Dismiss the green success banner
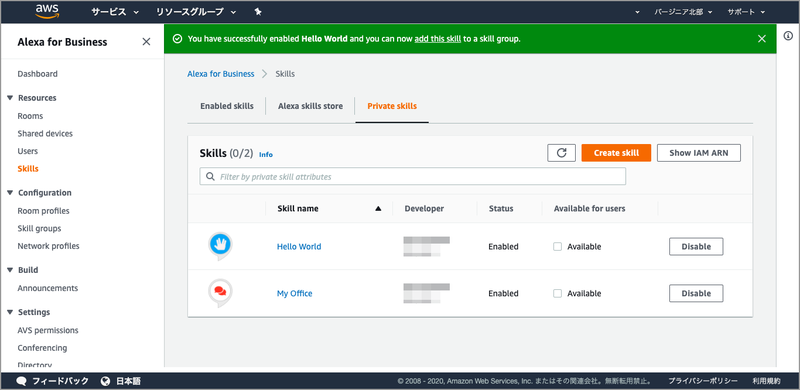The height and width of the screenshot is (390, 800). tap(762, 39)
